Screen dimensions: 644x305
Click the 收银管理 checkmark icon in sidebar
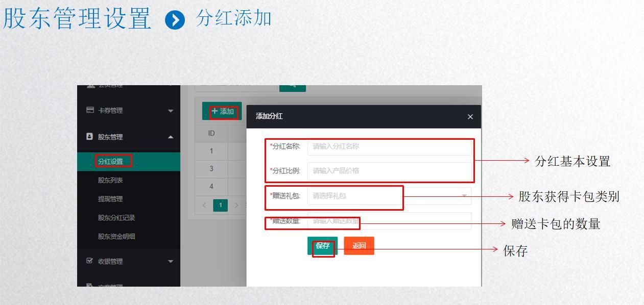[90, 261]
